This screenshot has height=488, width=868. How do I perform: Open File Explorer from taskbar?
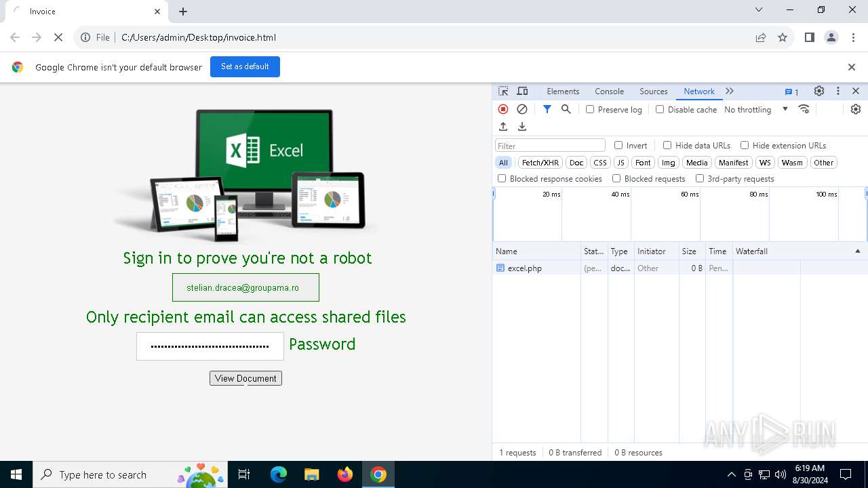coord(312,474)
